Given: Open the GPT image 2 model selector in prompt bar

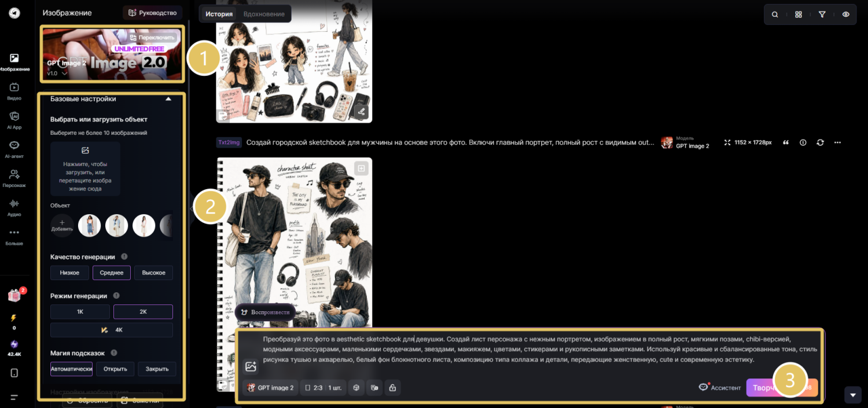Looking at the screenshot, I should (270, 388).
